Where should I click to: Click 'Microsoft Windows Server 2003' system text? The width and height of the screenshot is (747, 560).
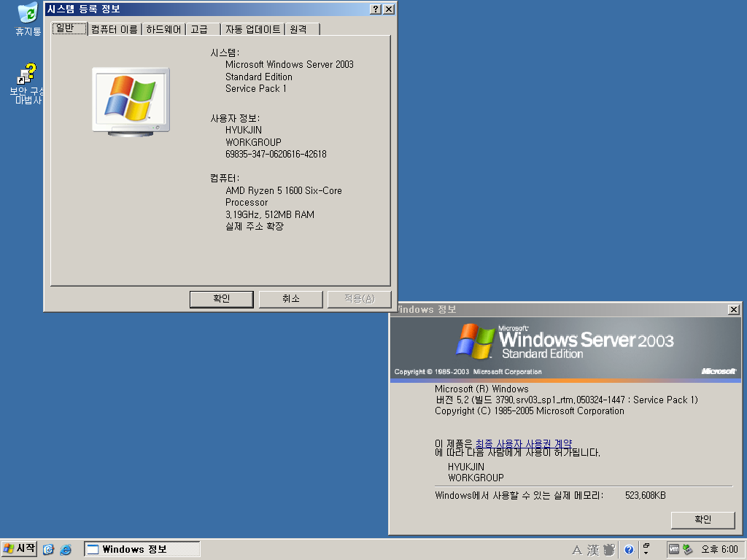click(289, 64)
